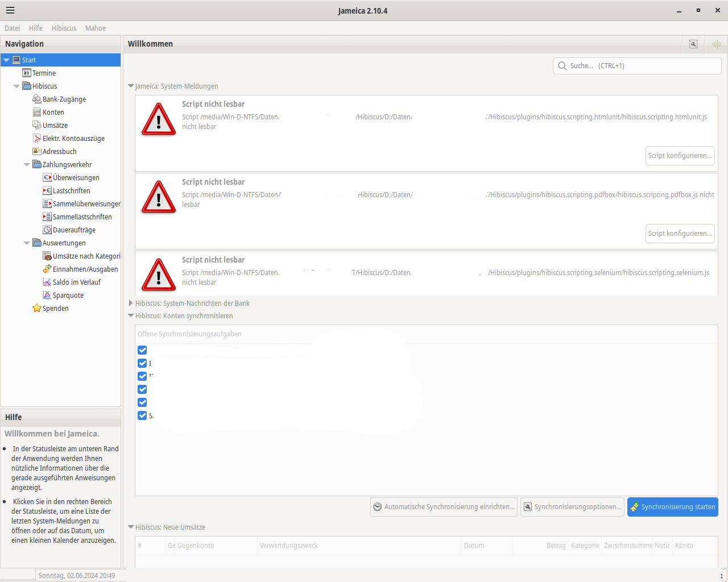The image size is (728, 582).
Task: Collapse the Start tree node
Action: (x=6, y=60)
